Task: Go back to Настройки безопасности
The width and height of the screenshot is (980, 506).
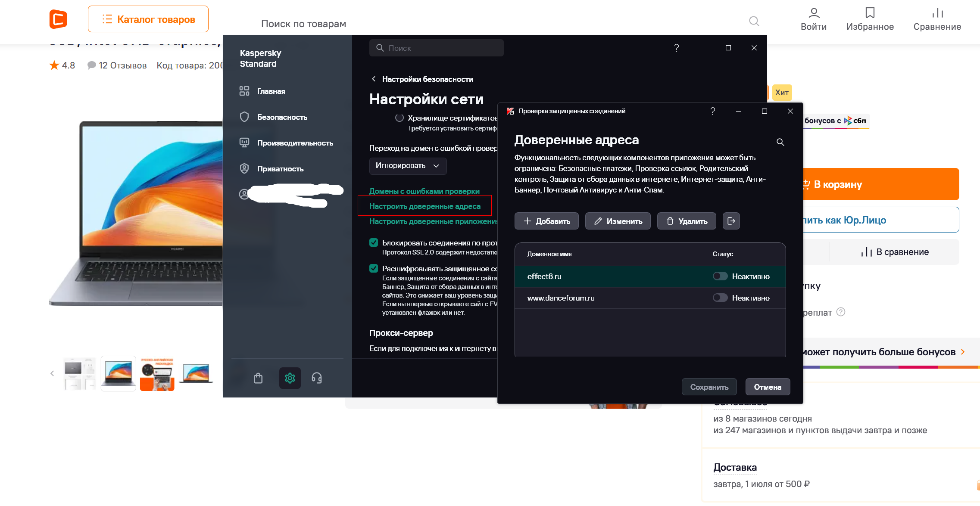Action: (422, 79)
